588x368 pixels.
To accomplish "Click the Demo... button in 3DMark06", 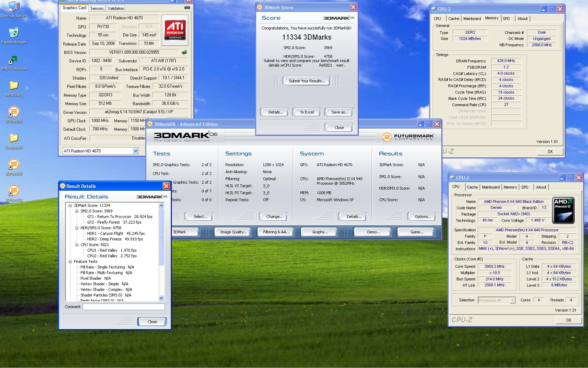I will [x=373, y=232].
